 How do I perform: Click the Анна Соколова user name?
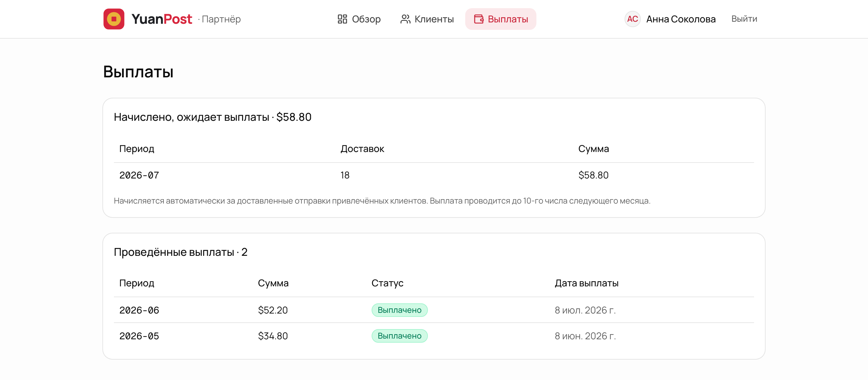tap(681, 19)
